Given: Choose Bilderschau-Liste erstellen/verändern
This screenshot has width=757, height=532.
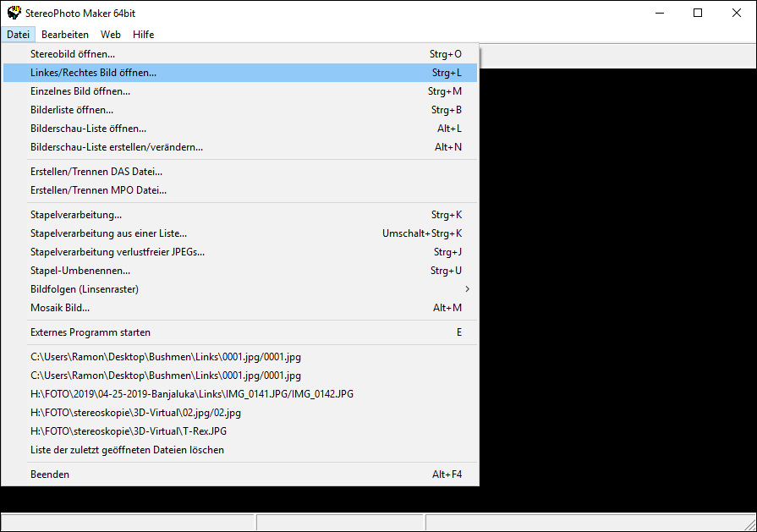Looking at the screenshot, I should click(x=240, y=147).
